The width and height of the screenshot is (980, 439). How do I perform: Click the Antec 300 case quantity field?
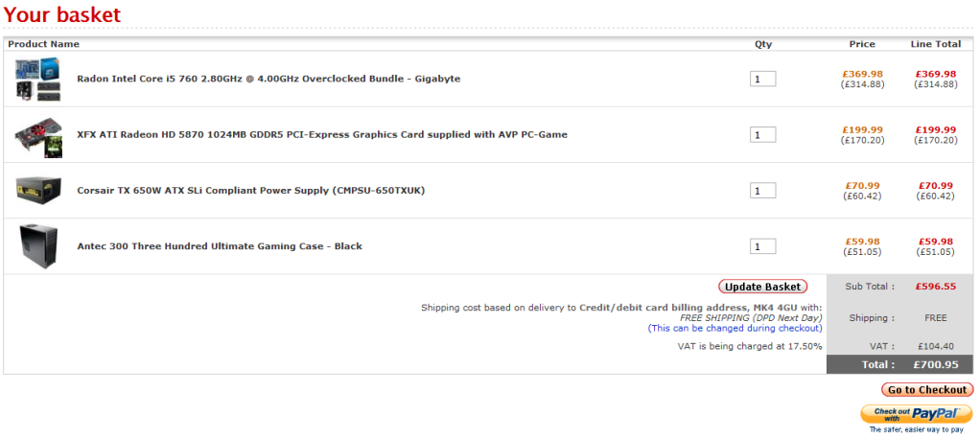tap(762, 246)
